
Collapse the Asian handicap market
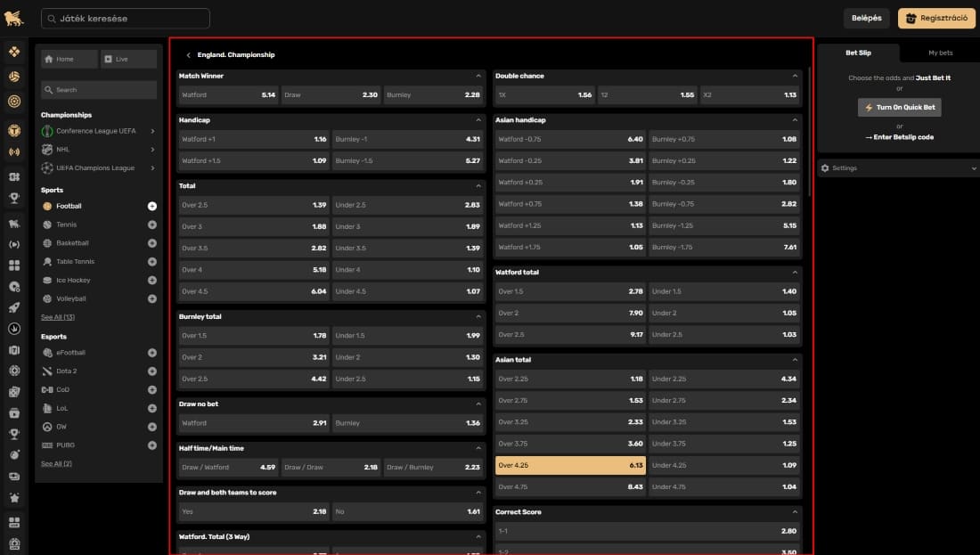click(795, 120)
